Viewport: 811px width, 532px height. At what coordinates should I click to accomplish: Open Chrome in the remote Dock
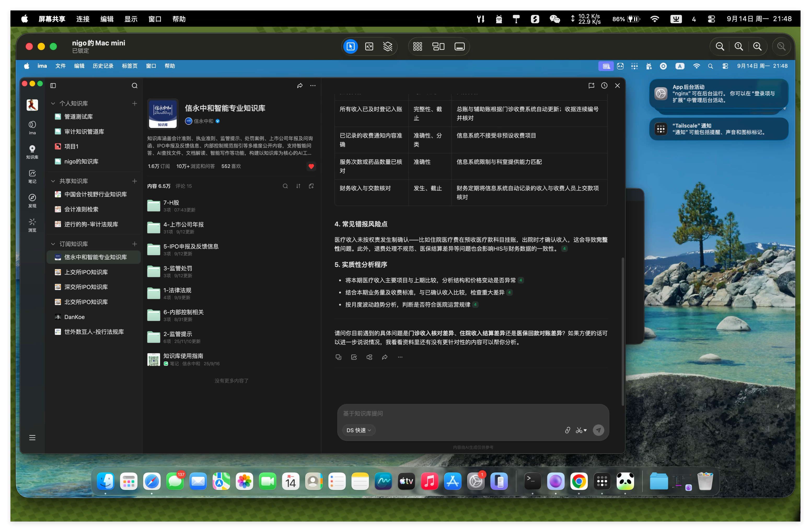point(579,481)
